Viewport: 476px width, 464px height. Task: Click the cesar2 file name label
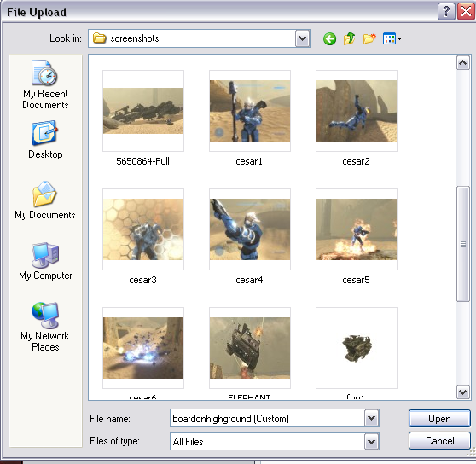click(x=356, y=161)
